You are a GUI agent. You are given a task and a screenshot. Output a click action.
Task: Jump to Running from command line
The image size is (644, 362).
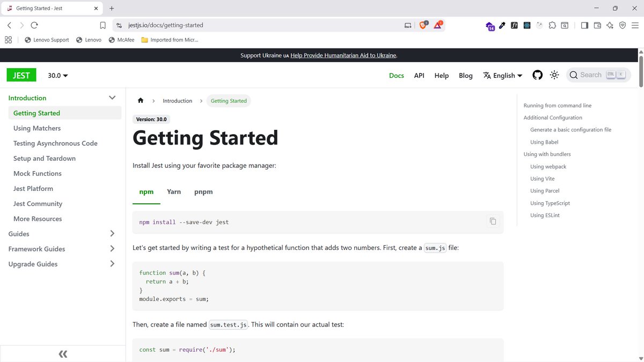pyautogui.click(x=557, y=106)
